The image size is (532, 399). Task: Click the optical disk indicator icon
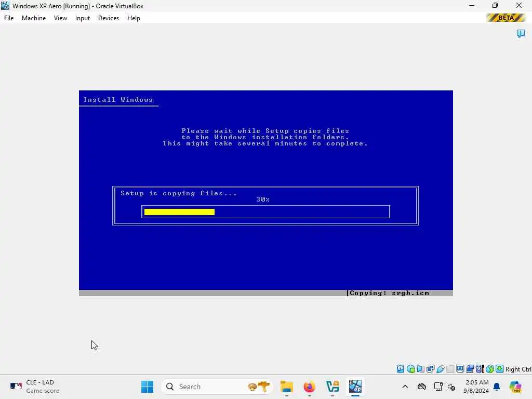pos(410,369)
